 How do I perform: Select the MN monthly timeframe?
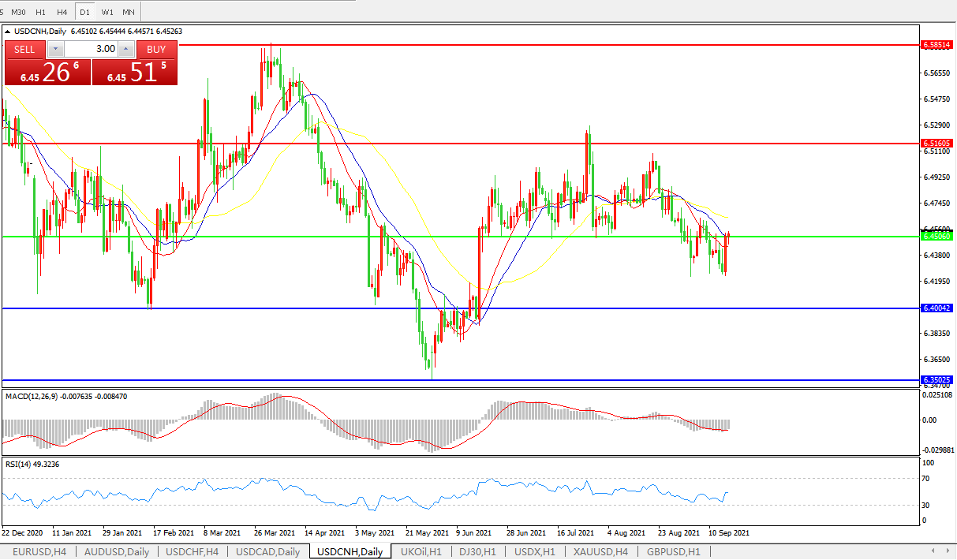click(129, 12)
